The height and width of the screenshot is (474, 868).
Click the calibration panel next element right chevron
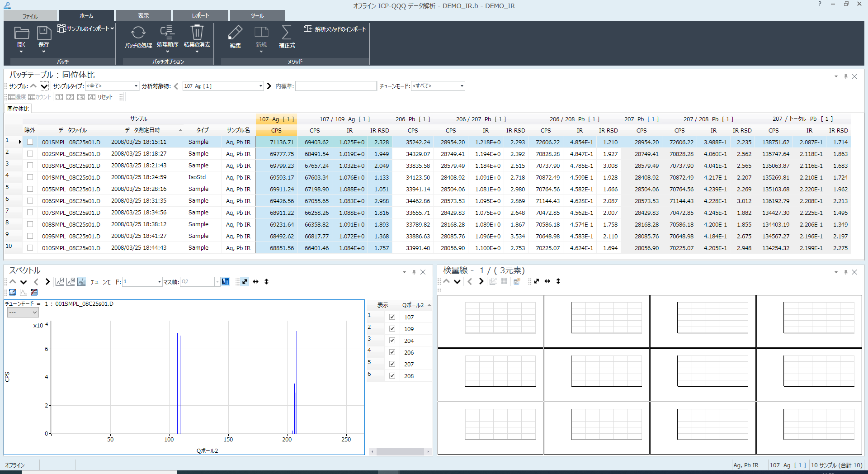(x=481, y=281)
